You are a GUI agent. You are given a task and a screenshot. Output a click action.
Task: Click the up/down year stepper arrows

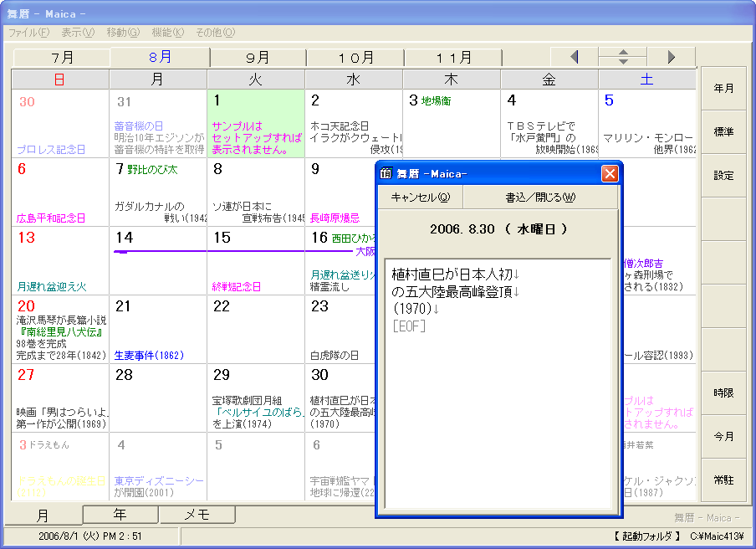(623, 57)
